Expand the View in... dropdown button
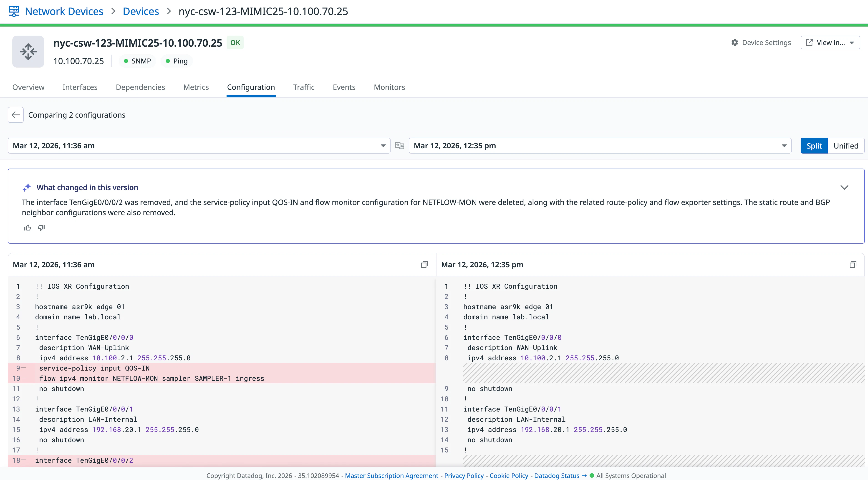This screenshot has height=480, width=868. (830, 43)
